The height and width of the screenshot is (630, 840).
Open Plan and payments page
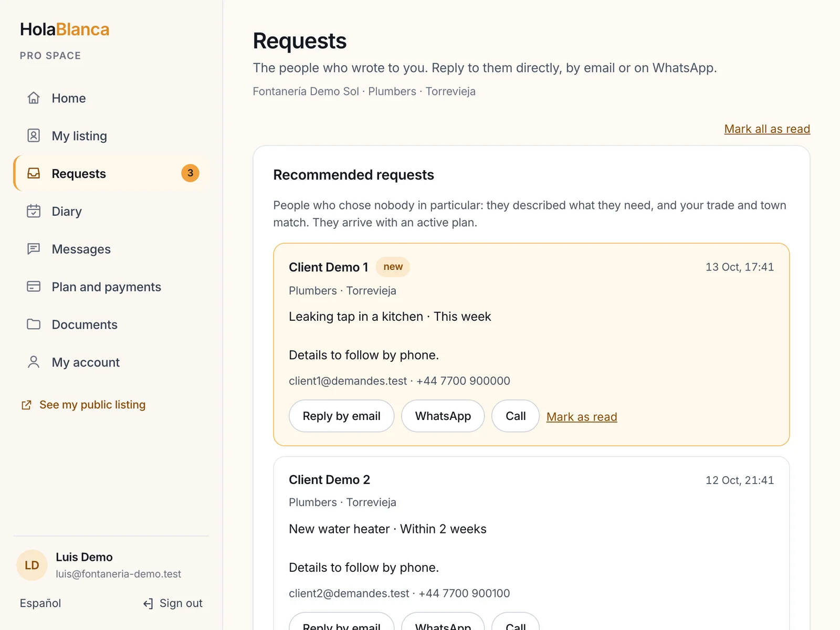click(x=111, y=287)
